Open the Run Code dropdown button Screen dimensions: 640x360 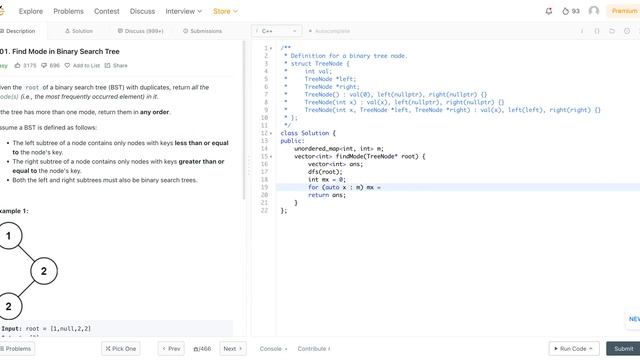(x=574, y=349)
